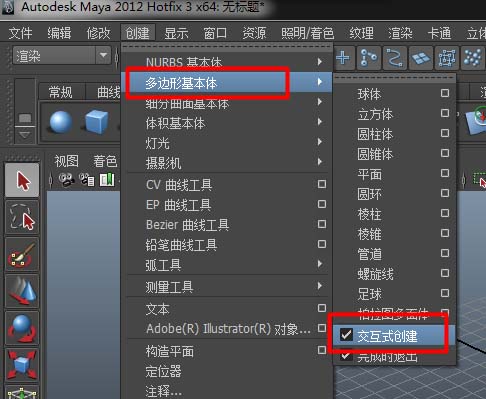Open the 卡通 menu
This screenshot has width=486, height=399.
(x=439, y=33)
